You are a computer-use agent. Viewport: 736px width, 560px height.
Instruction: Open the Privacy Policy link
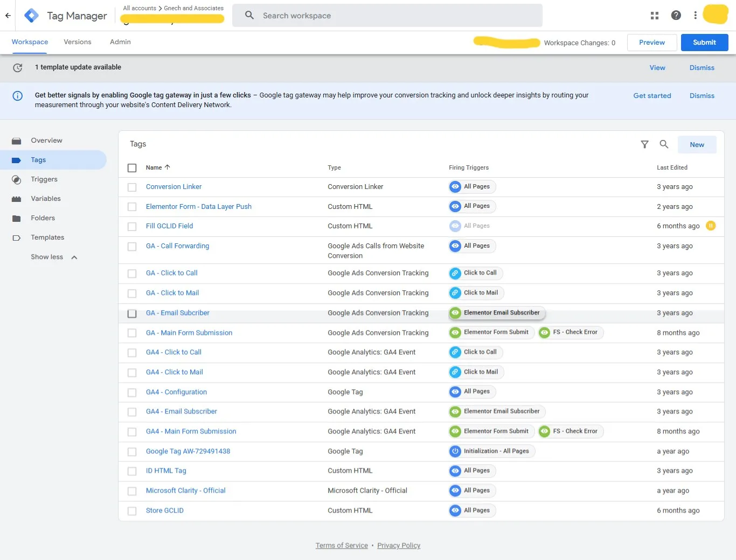pyautogui.click(x=399, y=546)
